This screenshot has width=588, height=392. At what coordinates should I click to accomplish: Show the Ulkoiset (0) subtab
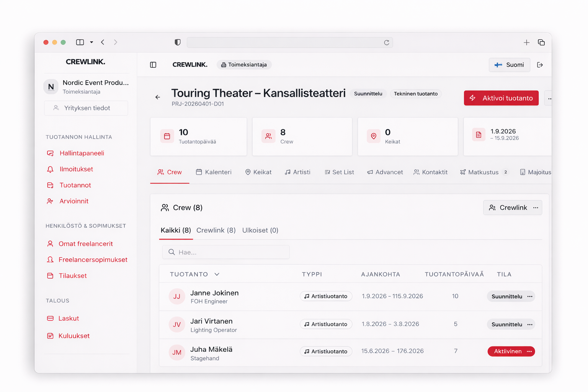[x=260, y=230]
